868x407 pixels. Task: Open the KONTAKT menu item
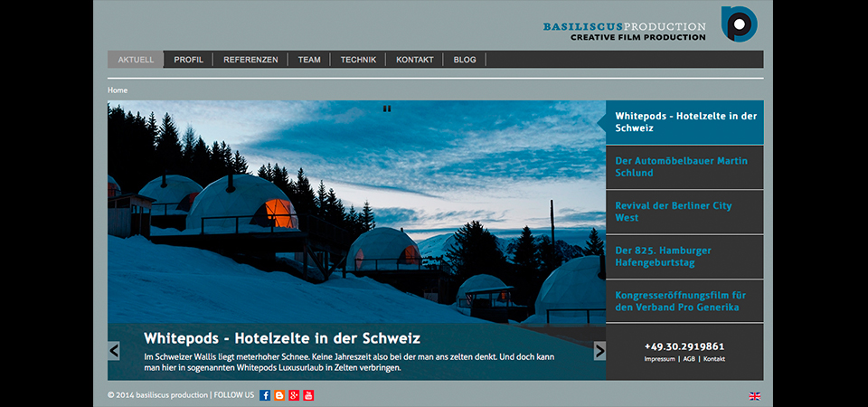415,60
